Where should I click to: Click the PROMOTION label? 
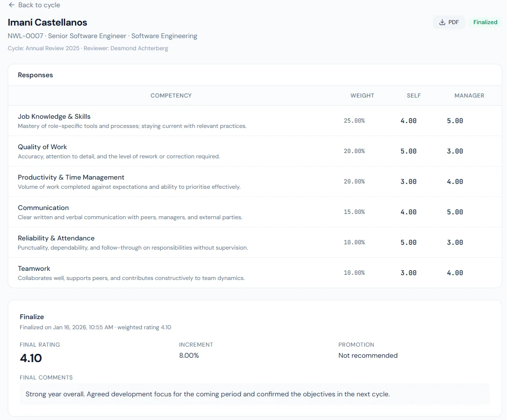point(356,345)
